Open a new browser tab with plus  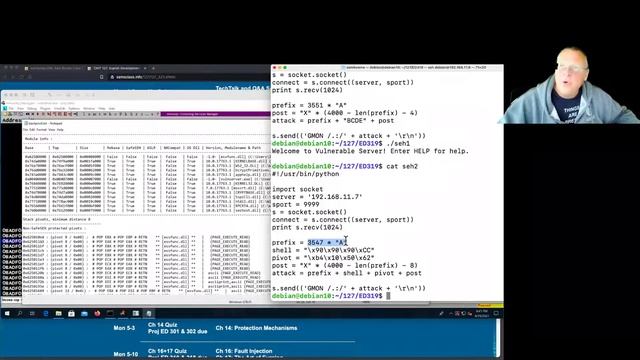point(153,68)
